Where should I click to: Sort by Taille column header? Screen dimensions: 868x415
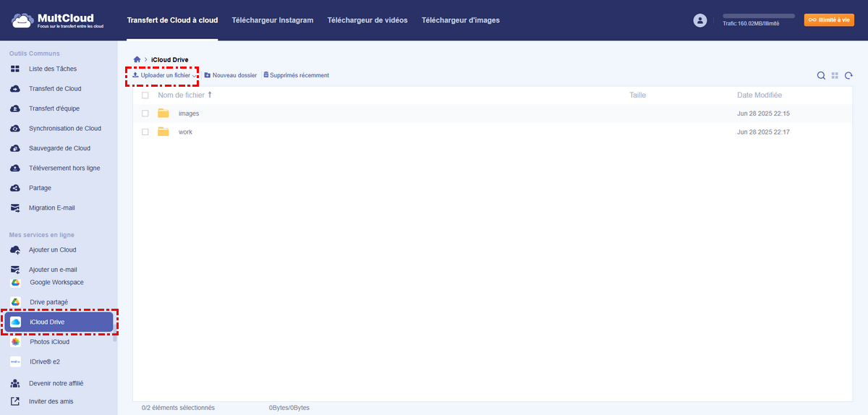[637, 95]
